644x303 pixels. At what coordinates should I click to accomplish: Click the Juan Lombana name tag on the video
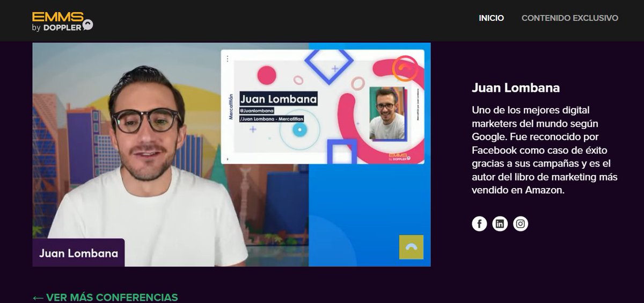click(x=78, y=252)
